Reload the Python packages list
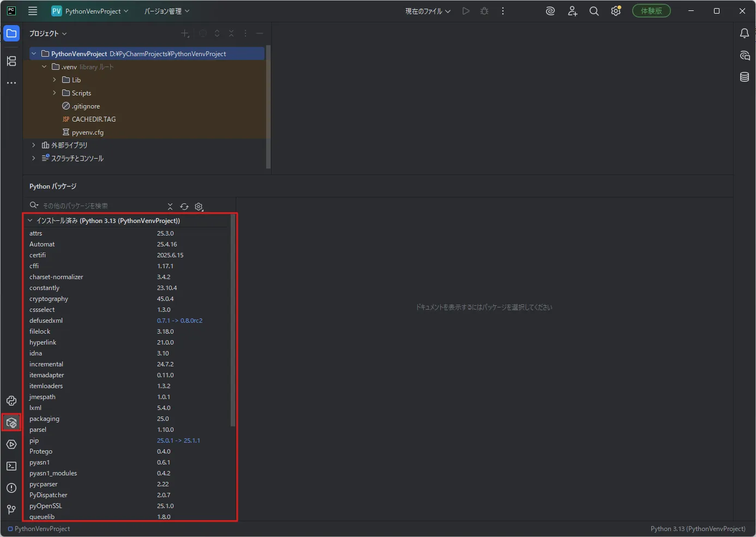Screen dimensions: 756x537 point(184,207)
